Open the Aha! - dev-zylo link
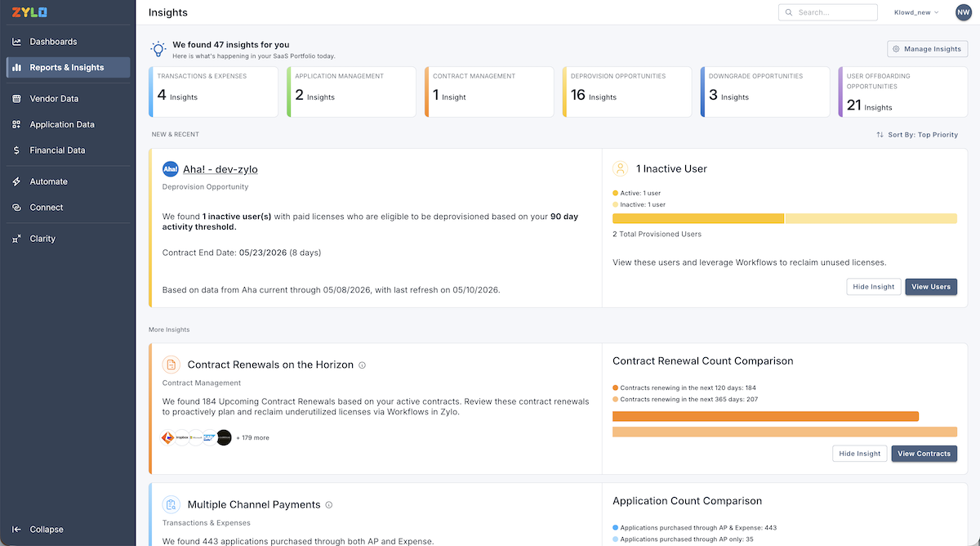This screenshot has width=980, height=546. (220, 169)
